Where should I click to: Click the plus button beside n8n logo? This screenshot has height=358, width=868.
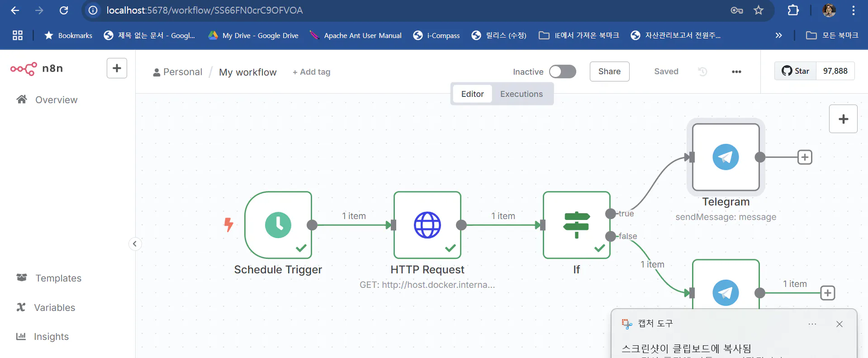click(x=117, y=68)
